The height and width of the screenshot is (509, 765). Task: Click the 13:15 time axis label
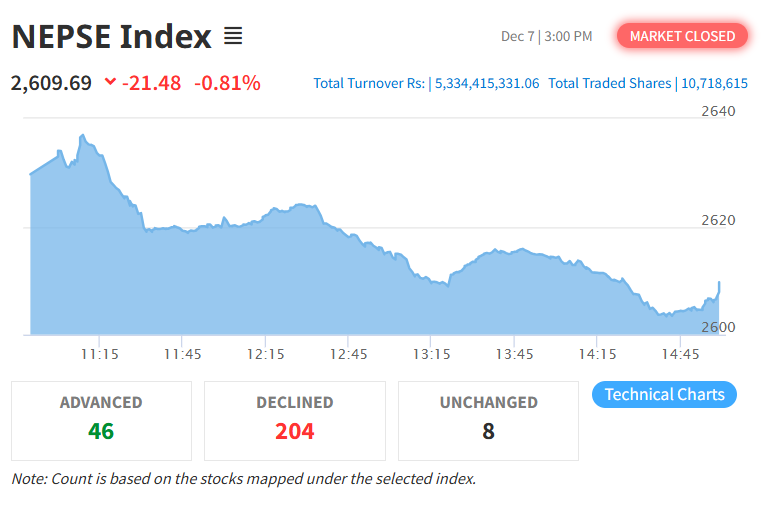click(431, 353)
